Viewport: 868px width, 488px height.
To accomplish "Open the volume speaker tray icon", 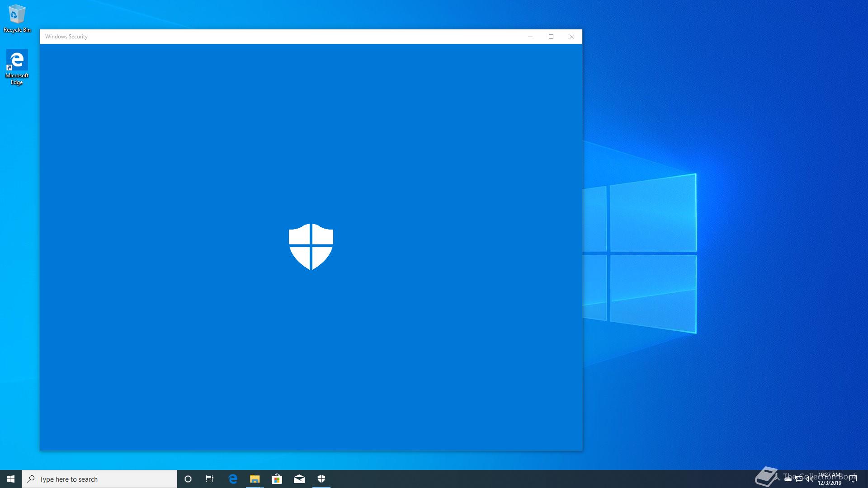I will tap(810, 479).
